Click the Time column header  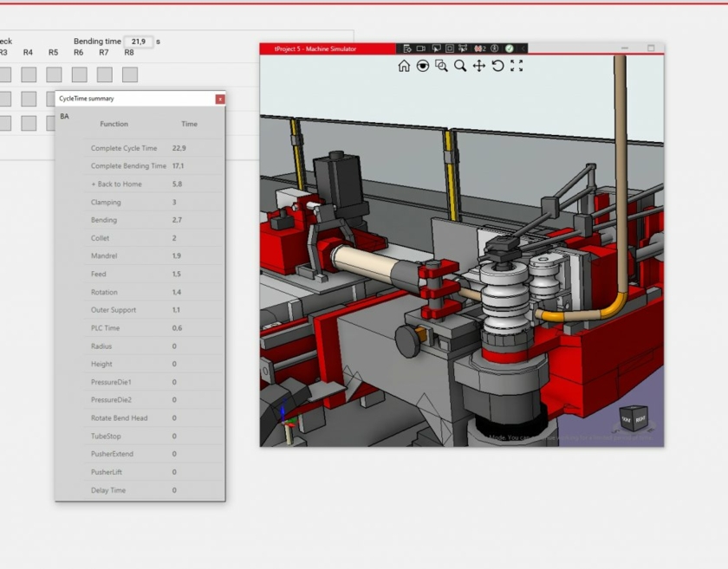pos(189,124)
